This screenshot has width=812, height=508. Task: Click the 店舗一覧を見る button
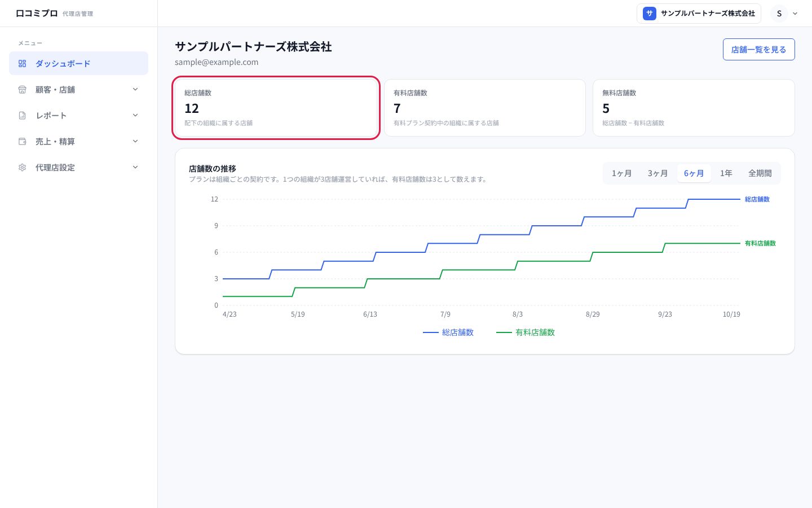tap(759, 49)
